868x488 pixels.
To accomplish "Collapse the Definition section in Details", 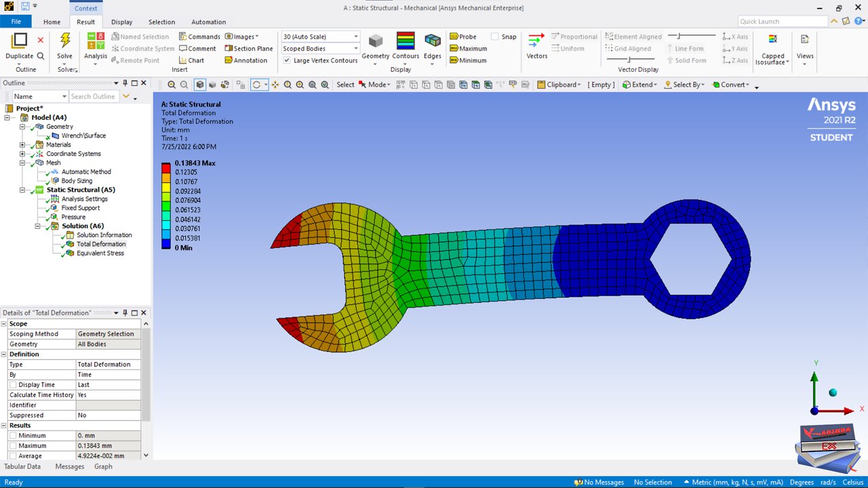I will point(4,354).
